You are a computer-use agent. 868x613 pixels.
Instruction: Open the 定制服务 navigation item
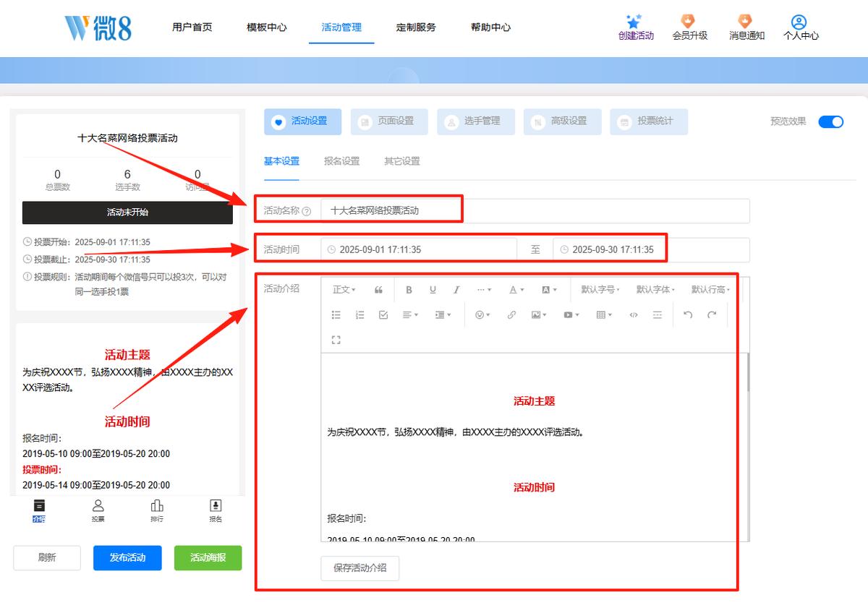pyautogui.click(x=416, y=27)
